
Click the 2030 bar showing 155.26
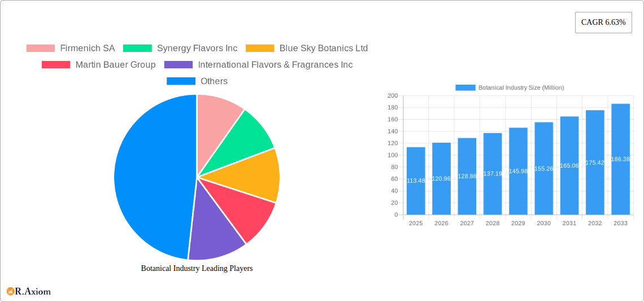(x=544, y=169)
